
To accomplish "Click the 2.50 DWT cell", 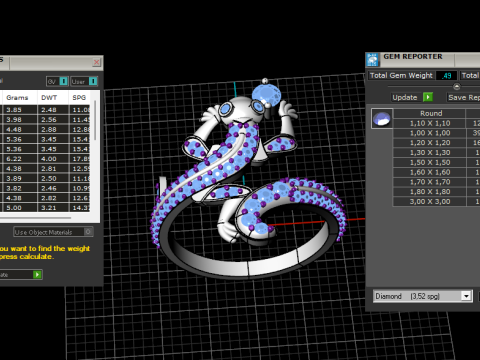I will 53,178.
